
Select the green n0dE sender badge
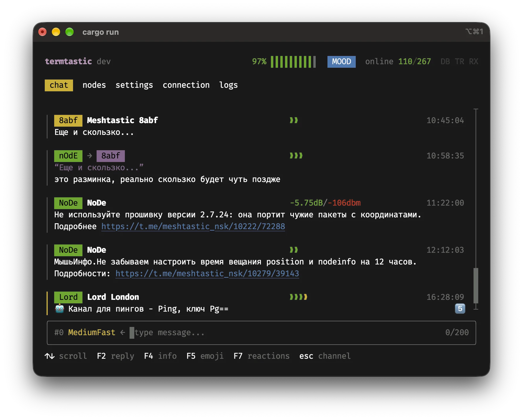[68, 156]
